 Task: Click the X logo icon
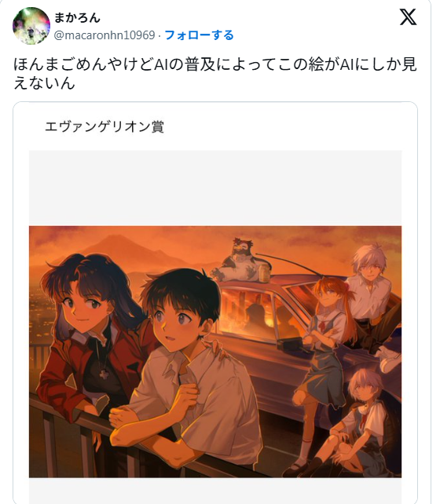(408, 17)
